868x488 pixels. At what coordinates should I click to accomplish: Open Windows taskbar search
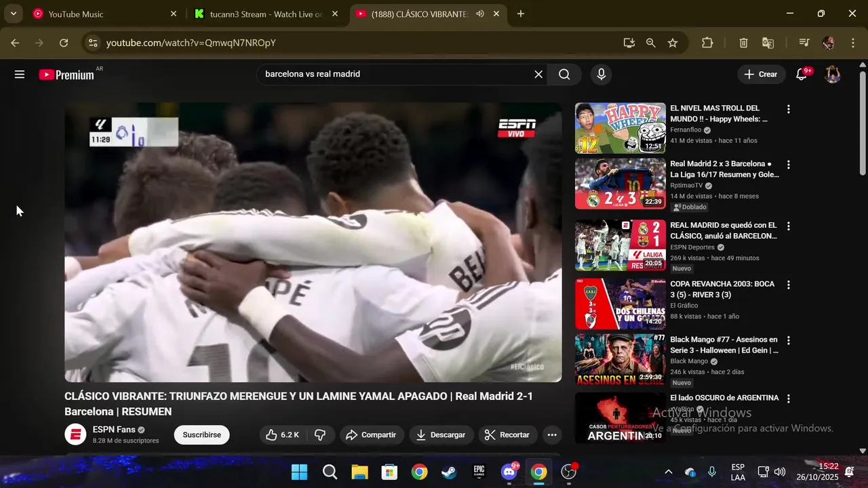pos(330,472)
